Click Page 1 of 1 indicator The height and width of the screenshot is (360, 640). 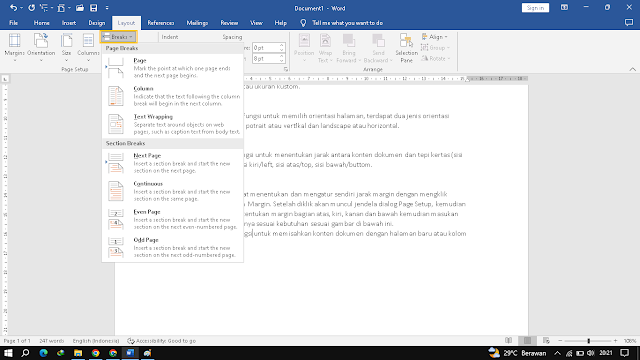17,341
